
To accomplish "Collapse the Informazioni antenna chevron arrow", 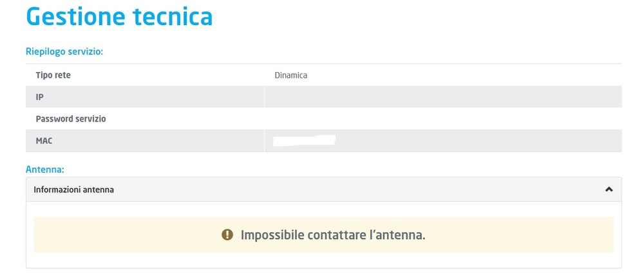I will click(x=609, y=190).
